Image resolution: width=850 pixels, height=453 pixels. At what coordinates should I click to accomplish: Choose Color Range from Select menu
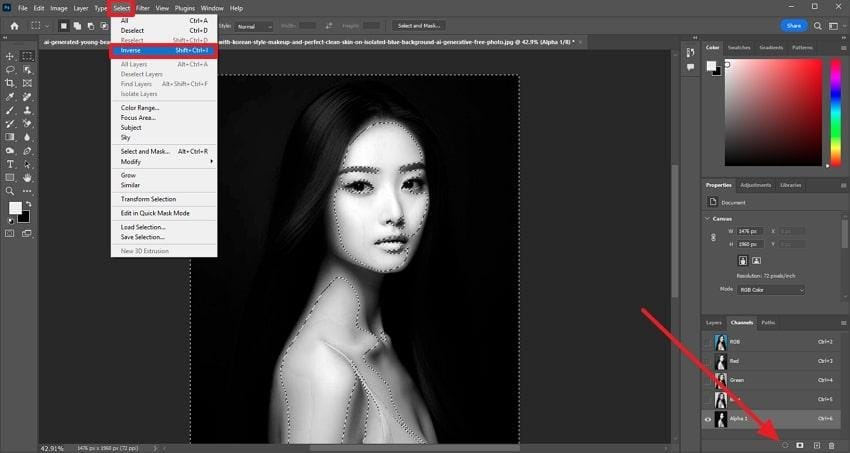click(164, 108)
